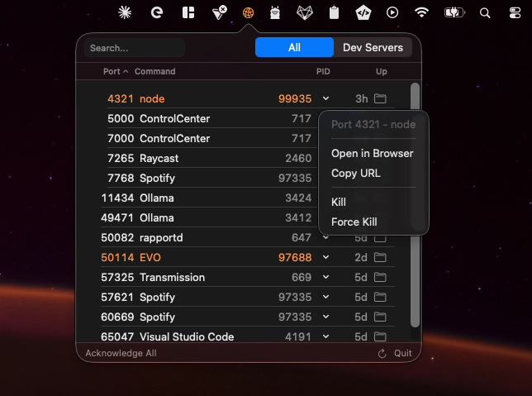Expand actions chevron for rapportd 50082
This screenshot has width=532, height=396.
tap(325, 238)
